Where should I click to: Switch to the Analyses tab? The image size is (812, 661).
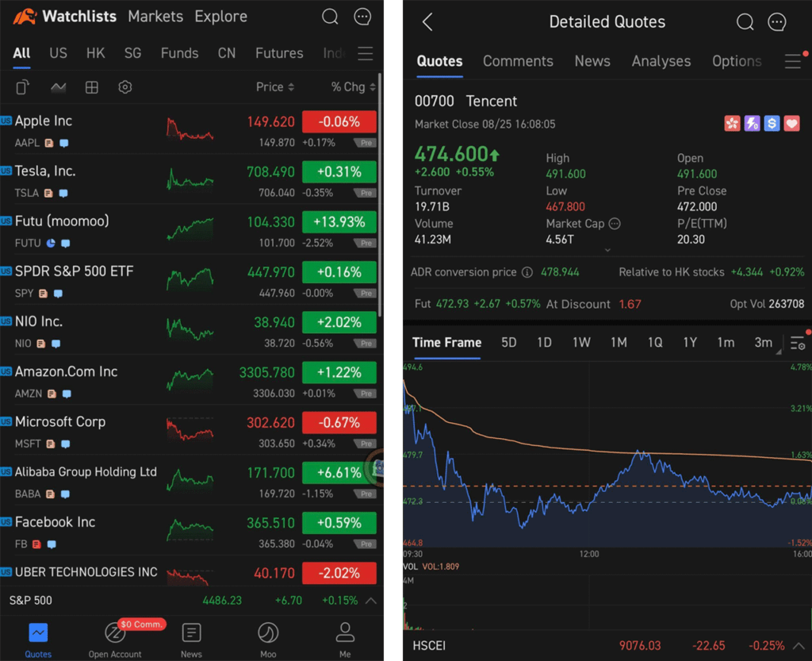(x=661, y=61)
